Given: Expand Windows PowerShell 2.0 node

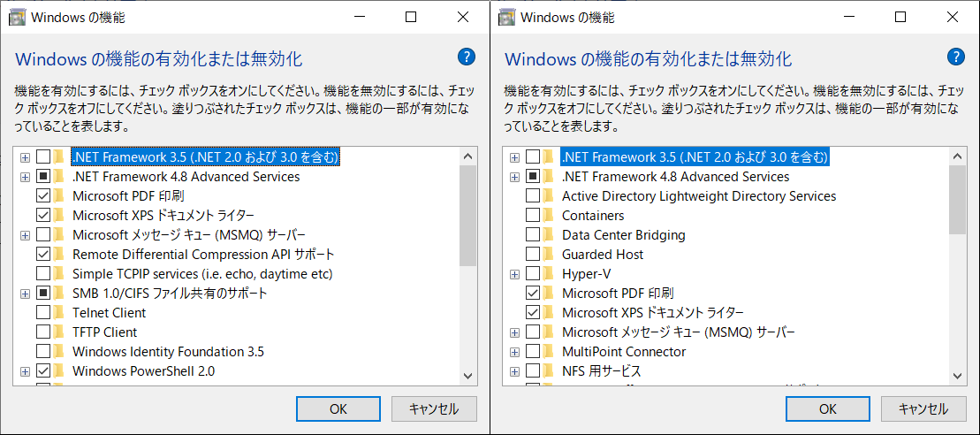Looking at the screenshot, I should [x=25, y=371].
